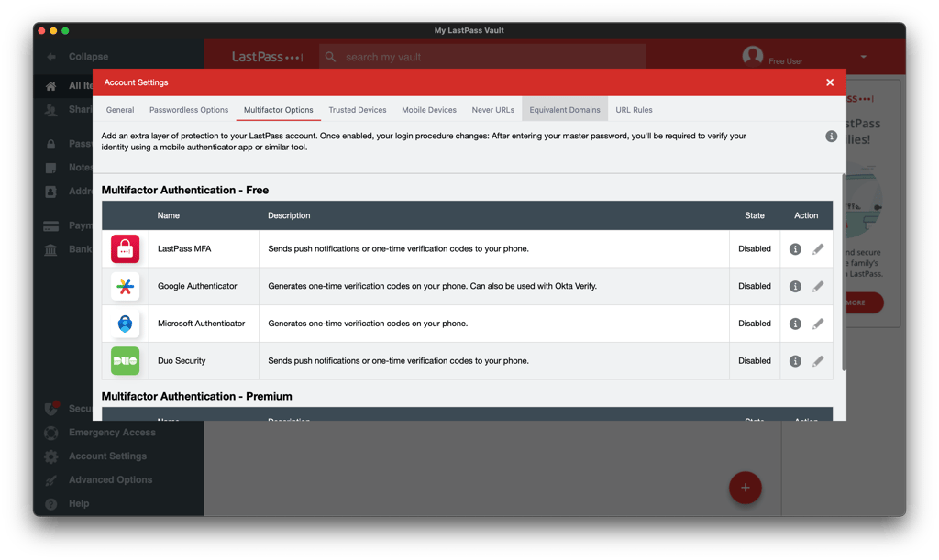Screen dimensions: 939x560
Task: Click the Description column header
Action: click(x=289, y=215)
